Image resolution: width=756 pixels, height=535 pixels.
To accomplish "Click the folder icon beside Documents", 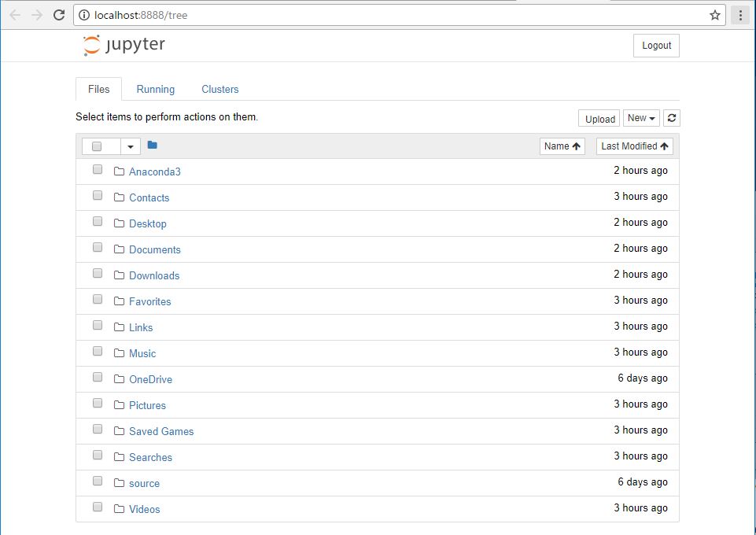I will pos(119,249).
